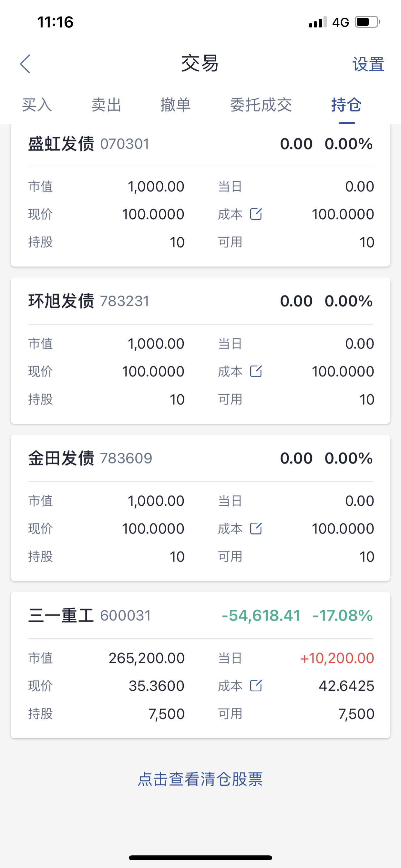Open the 盛虹发债 070301 holding header
Viewport: 401px width, 868px height.
(x=88, y=144)
